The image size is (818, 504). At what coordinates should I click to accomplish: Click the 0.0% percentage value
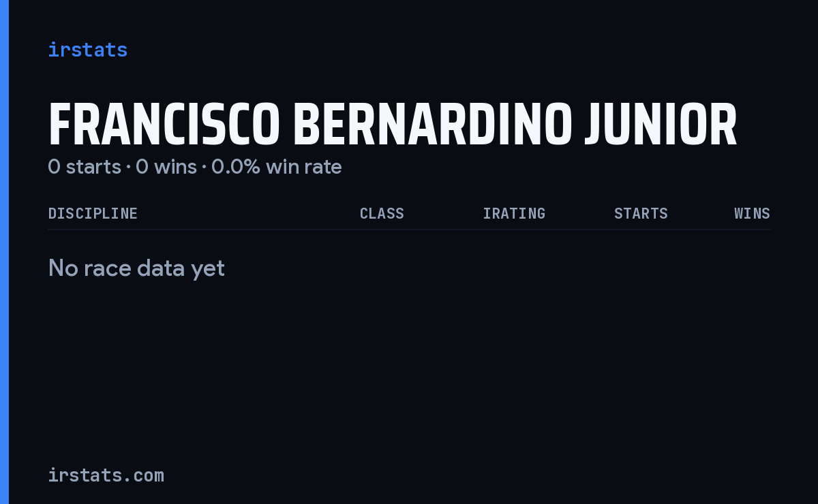tap(236, 167)
